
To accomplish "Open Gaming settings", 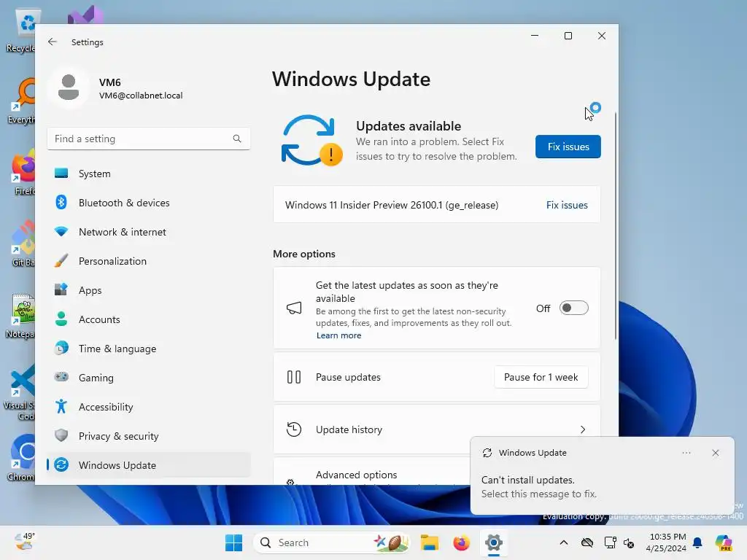I will (149, 378).
